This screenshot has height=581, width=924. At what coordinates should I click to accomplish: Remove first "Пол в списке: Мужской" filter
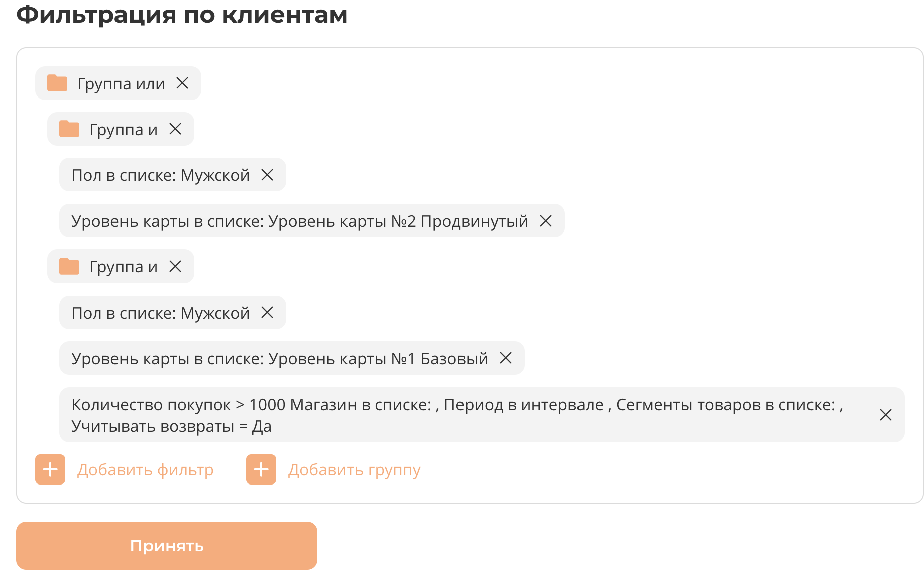[267, 175]
